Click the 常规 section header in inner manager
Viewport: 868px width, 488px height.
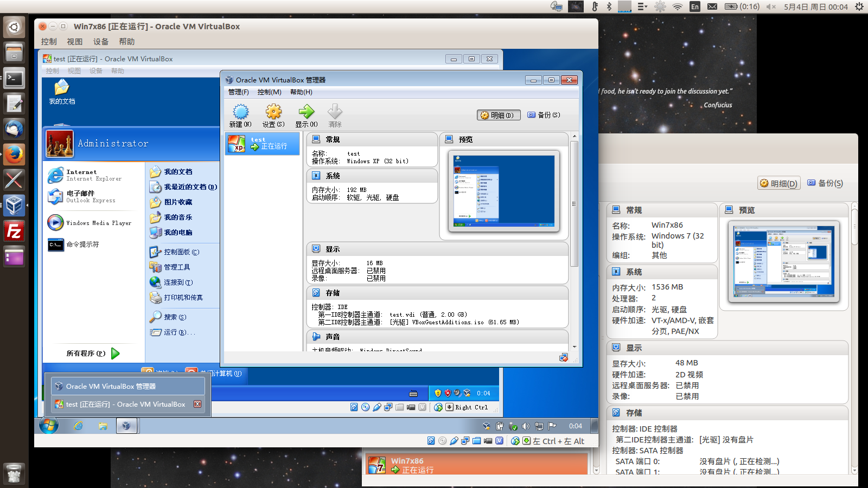point(372,139)
